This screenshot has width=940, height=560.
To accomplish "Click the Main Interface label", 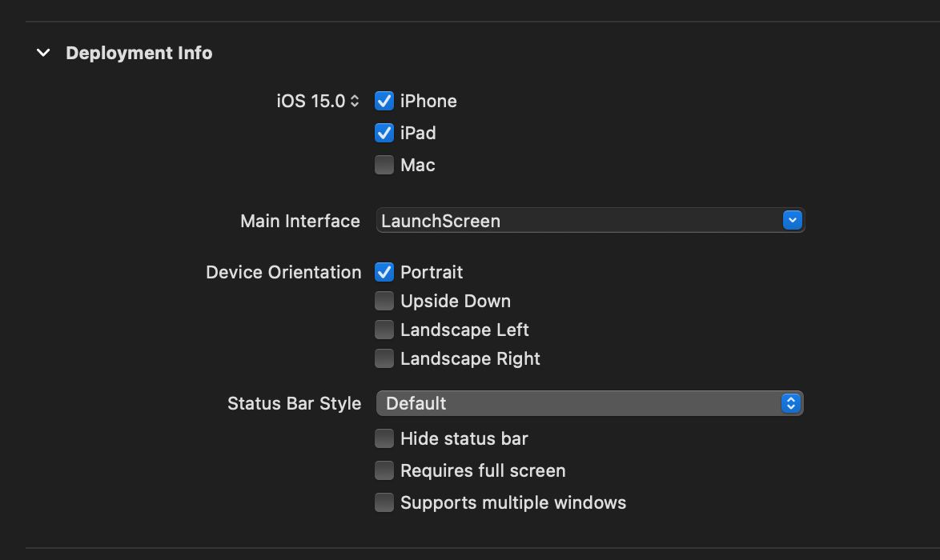I will (x=299, y=221).
